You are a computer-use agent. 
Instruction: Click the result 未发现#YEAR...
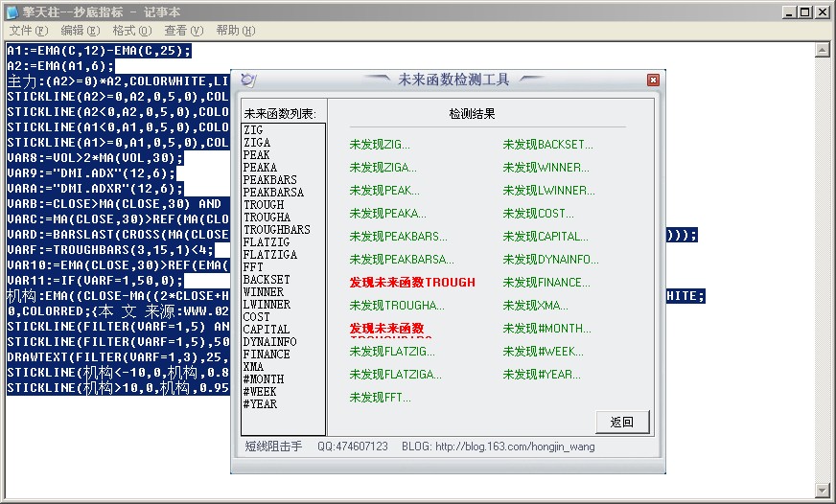[542, 375]
